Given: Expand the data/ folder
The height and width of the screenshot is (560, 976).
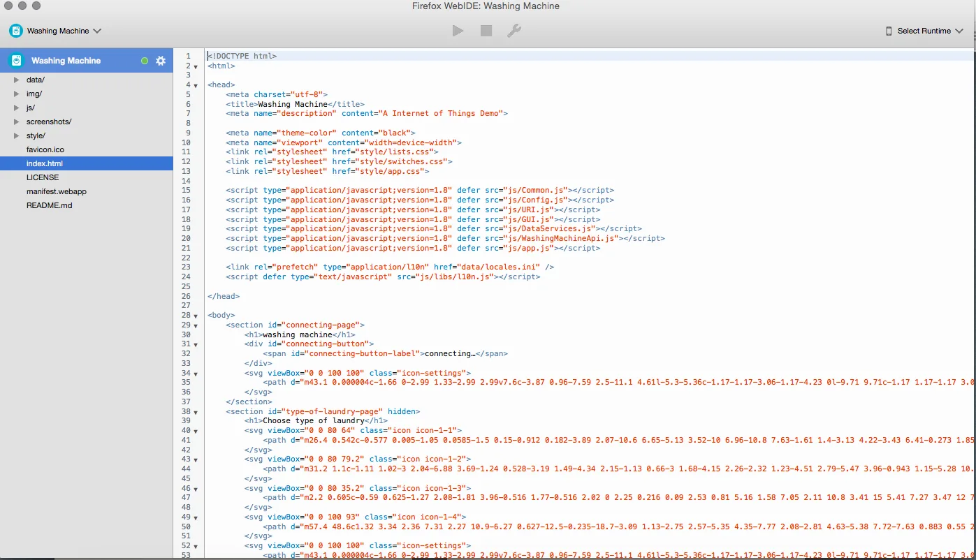Looking at the screenshot, I should [16, 80].
